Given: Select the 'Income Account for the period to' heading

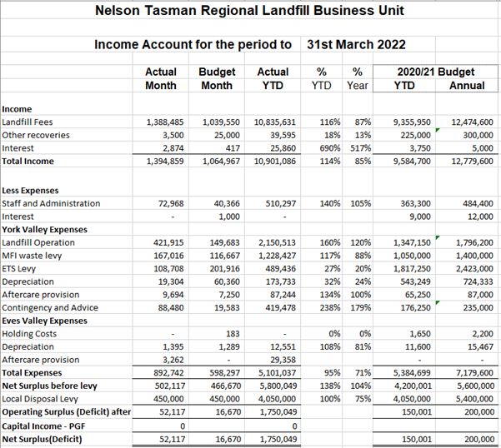Looking at the screenshot, I should [193, 44].
